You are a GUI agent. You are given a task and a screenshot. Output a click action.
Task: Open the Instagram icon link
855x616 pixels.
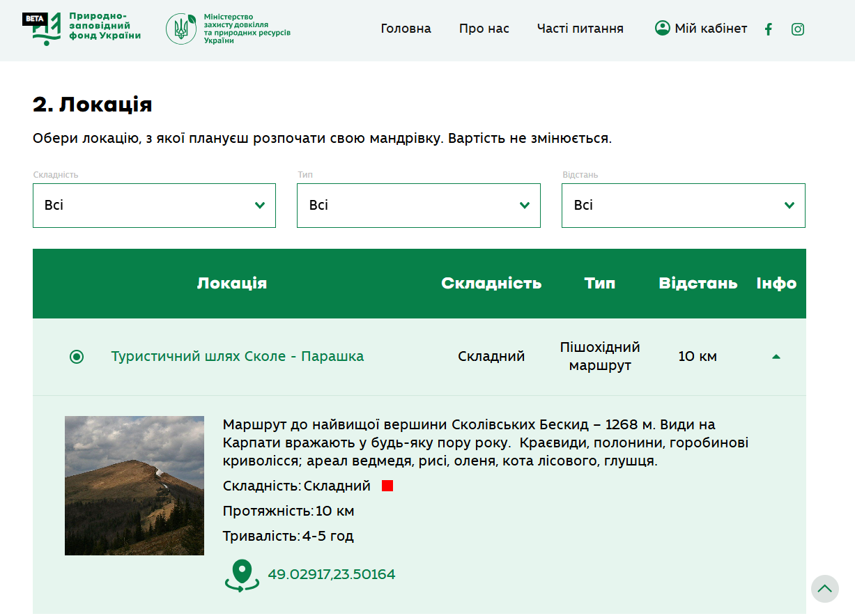point(798,29)
